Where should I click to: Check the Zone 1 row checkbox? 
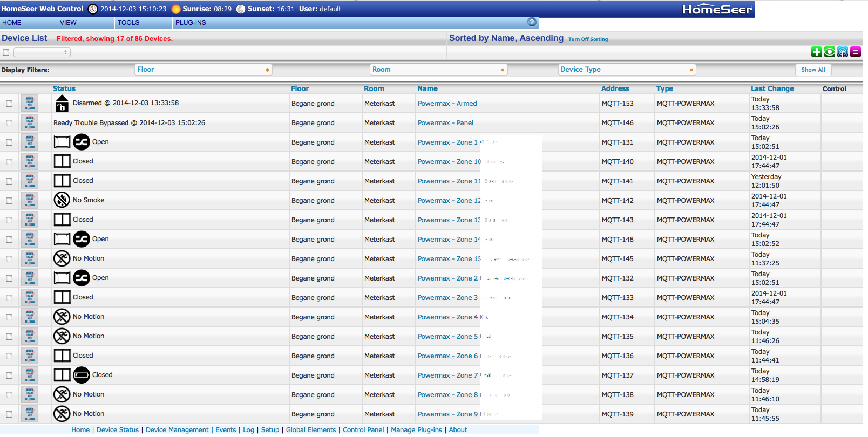(x=9, y=142)
